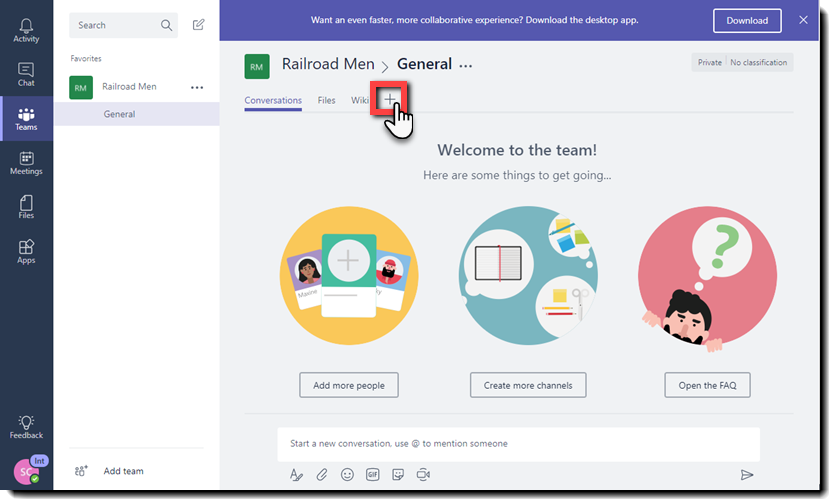Viewport: 830px width, 499px height.
Task: Click the Railroad Men header avatar
Action: 257,67
